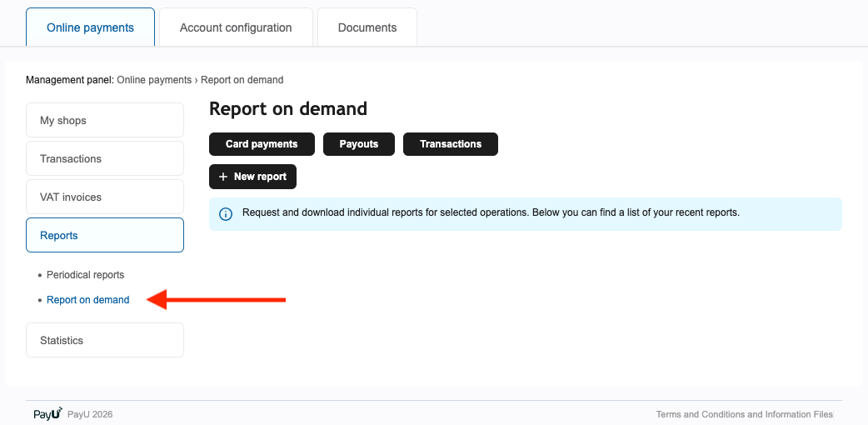Go to Transactions in the left sidebar
This screenshot has height=425, width=868.
(105, 158)
